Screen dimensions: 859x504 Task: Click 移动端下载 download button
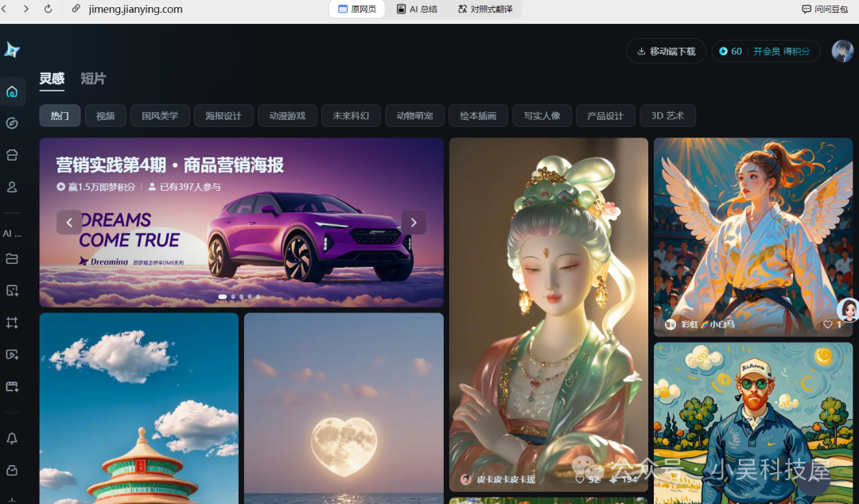666,51
